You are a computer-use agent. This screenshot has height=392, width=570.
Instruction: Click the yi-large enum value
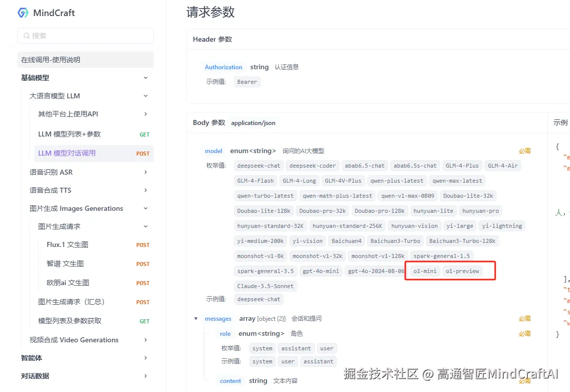pos(460,226)
